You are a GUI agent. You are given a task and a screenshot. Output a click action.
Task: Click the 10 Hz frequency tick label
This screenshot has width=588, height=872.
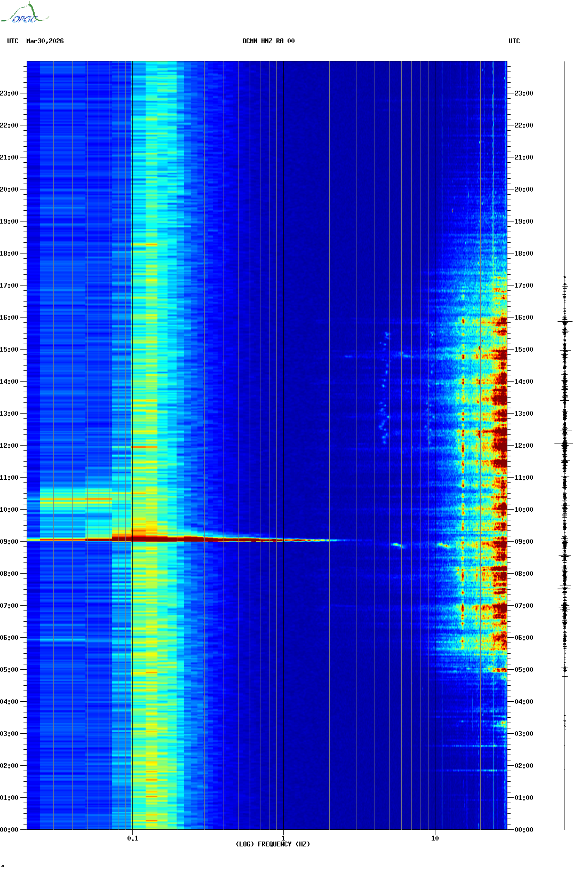pyautogui.click(x=435, y=838)
